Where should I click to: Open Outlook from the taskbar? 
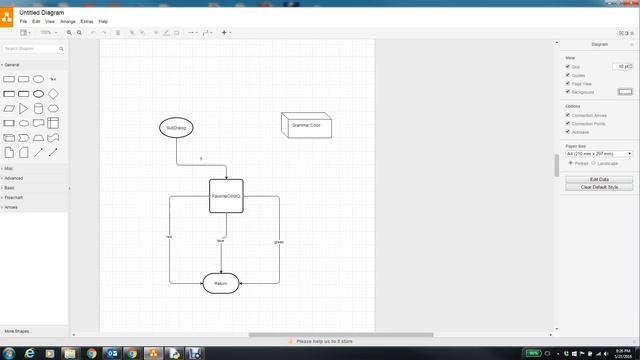click(x=111, y=353)
